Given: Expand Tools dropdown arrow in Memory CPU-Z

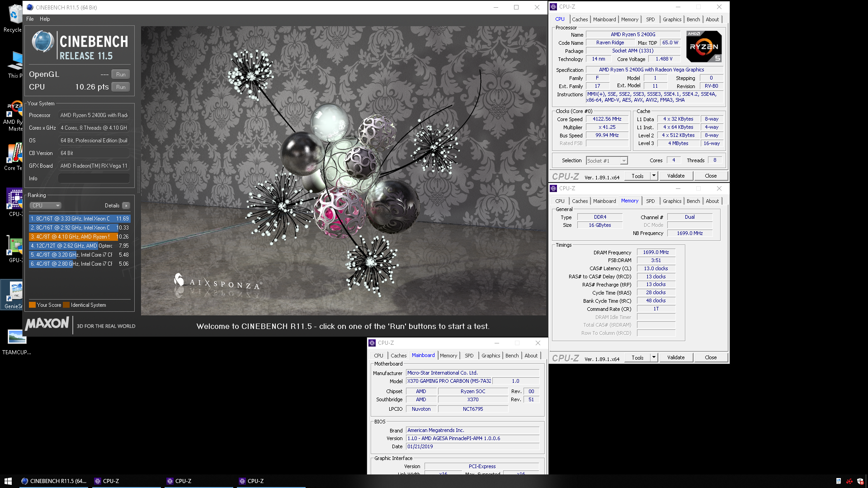Looking at the screenshot, I should coord(654,358).
